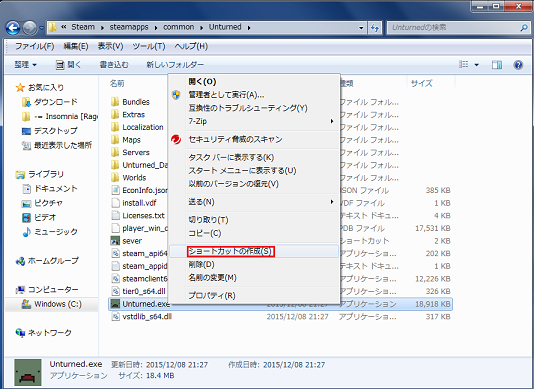The height and width of the screenshot is (389, 534).
Task: Click the 新しいフォルダー toolbar button
Action: [x=175, y=64]
